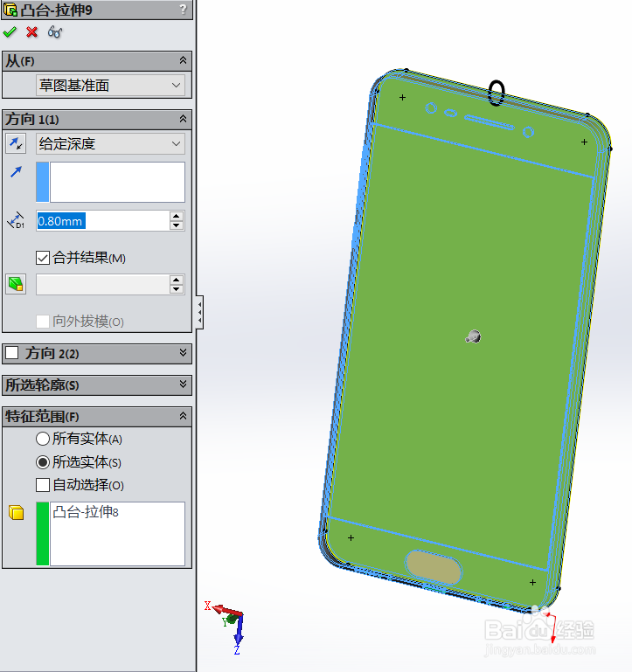Screen dimensions: 632x672
Task: Select the 所有实体(A) radio button
Action: pyautogui.click(x=43, y=439)
